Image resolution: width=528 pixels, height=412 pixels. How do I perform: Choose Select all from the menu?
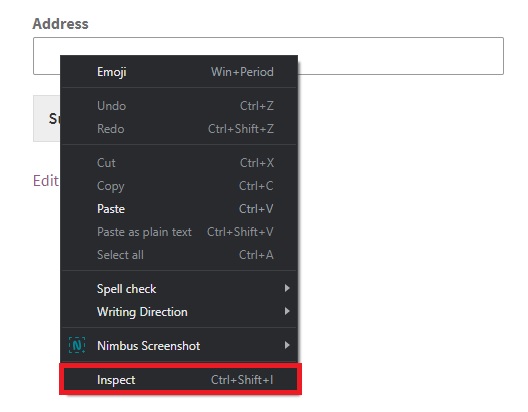pos(179,254)
